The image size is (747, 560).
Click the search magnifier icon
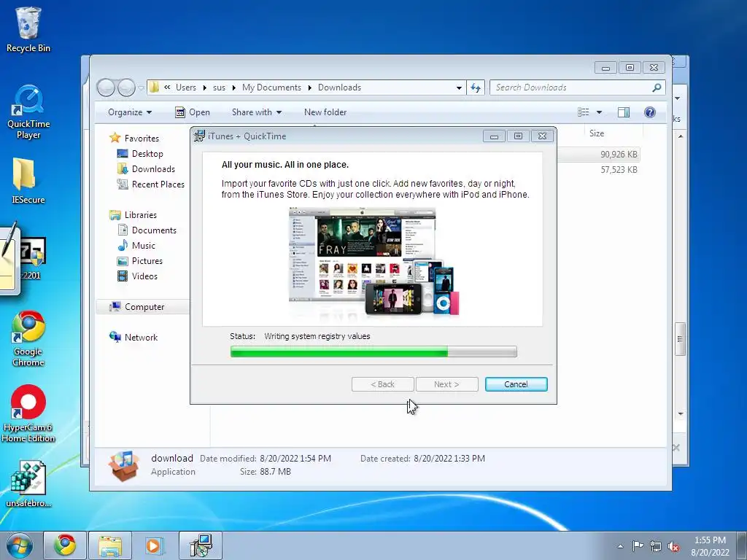coord(657,87)
